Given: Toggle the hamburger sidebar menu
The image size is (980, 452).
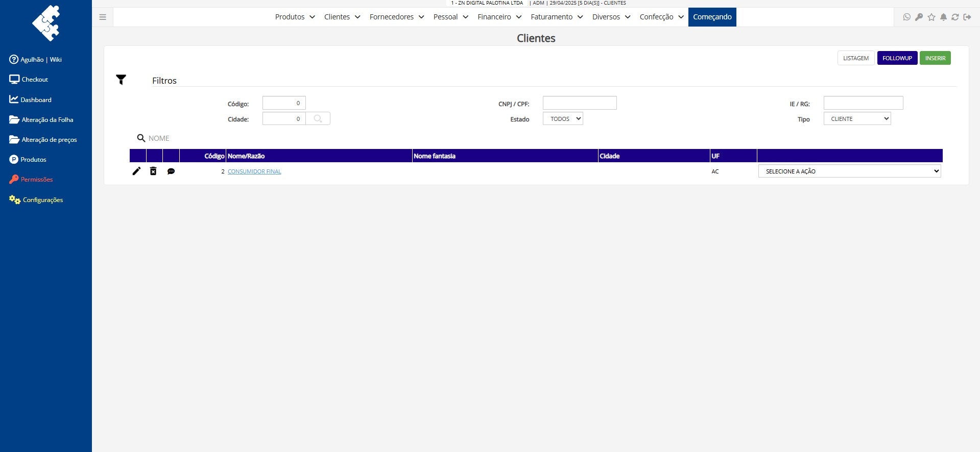Looking at the screenshot, I should [x=103, y=17].
